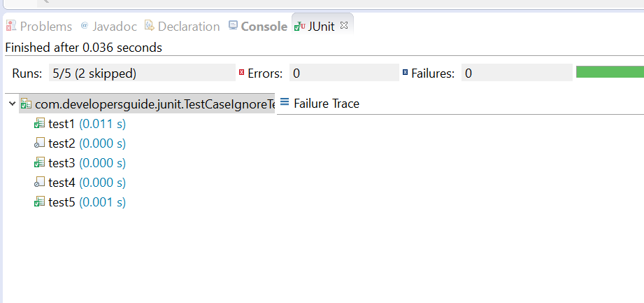Click the test3 passed-test icon
644x303 pixels.
pyautogui.click(x=40, y=163)
